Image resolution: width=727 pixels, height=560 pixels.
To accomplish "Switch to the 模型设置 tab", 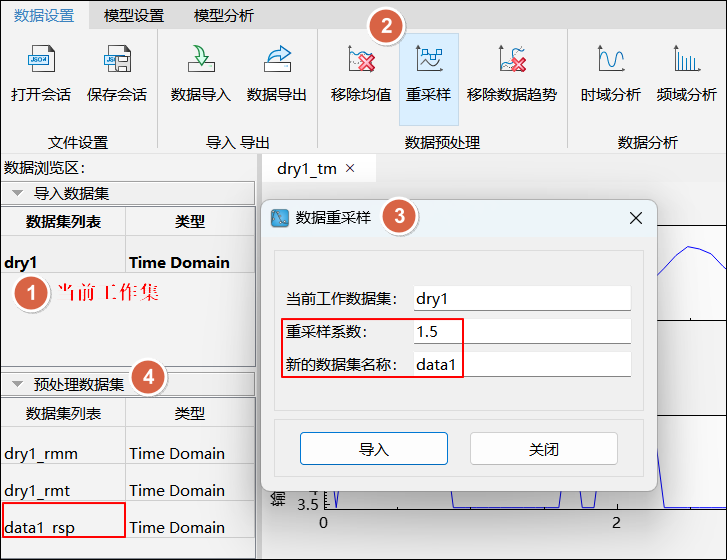I will [x=136, y=15].
